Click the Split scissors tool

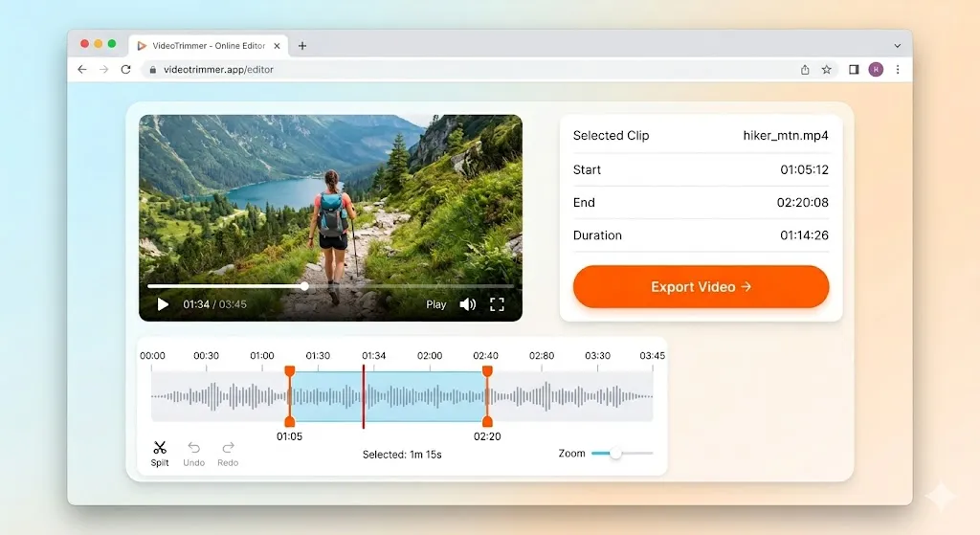[160, 453]
